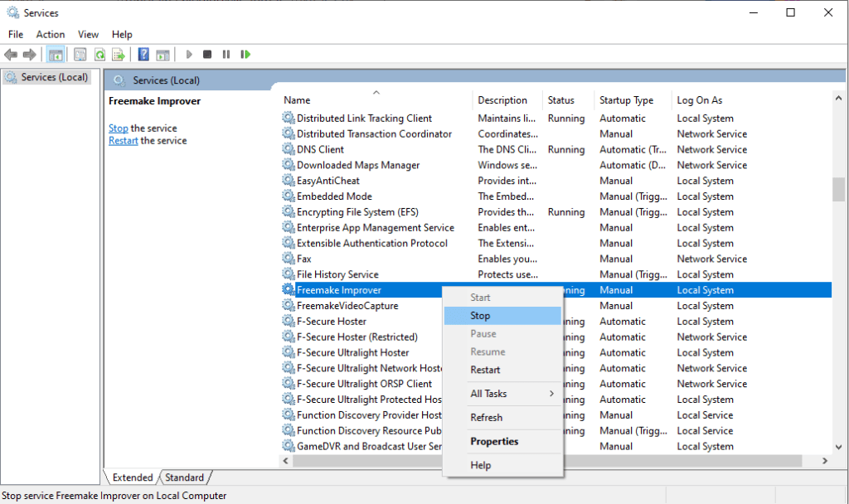Screen dimensions: 849x504
Task: Sort by the Status column header
Action: pos(569,99)
